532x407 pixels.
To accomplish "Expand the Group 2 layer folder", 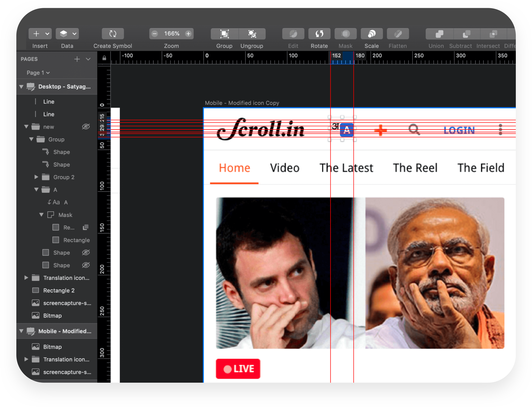I will tap(36, 177).
